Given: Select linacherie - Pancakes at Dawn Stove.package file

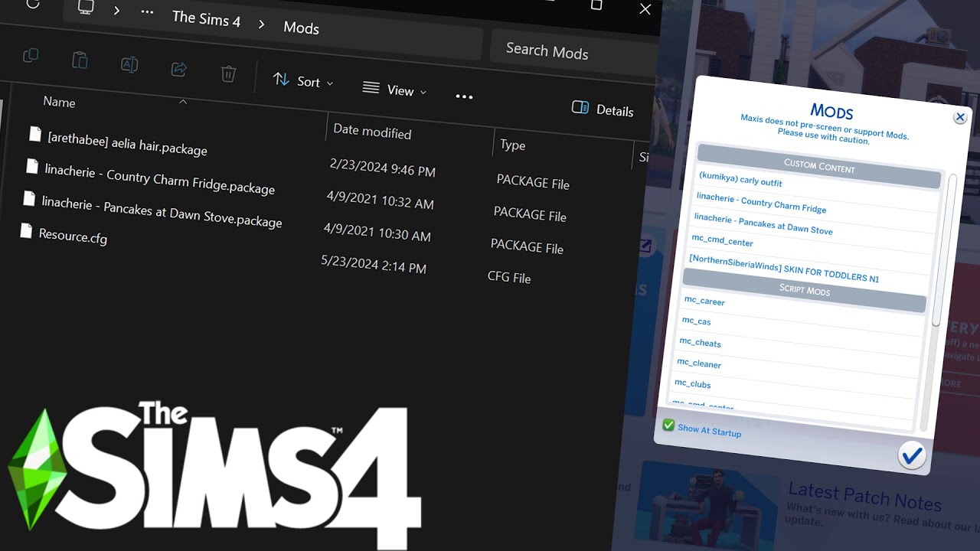Looking at the screenshot, I should tap(162, 210).
